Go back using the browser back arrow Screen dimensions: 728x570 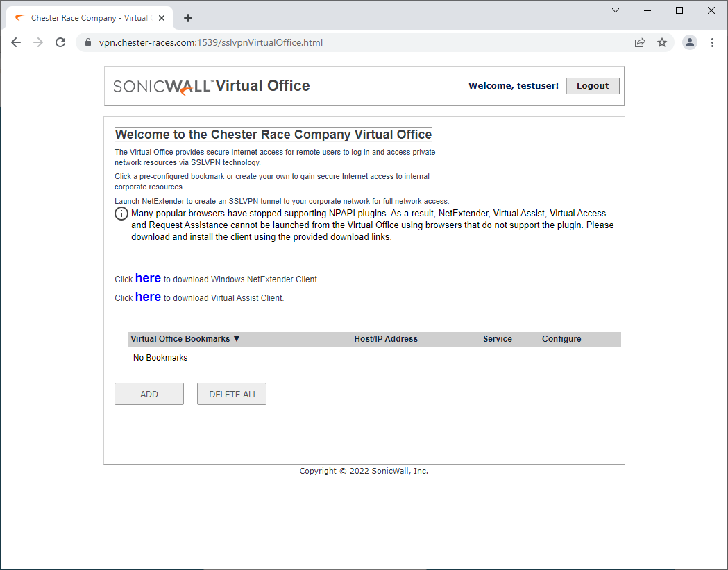point(16,43)
